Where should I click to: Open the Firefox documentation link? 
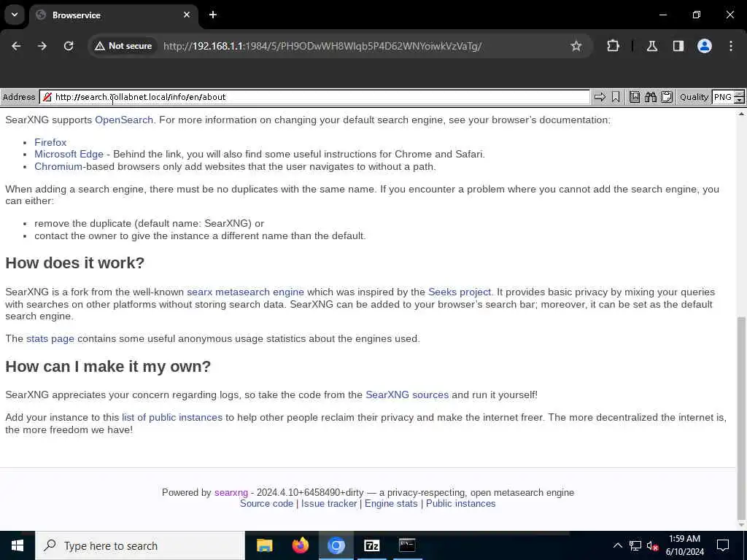pos(50,142)
